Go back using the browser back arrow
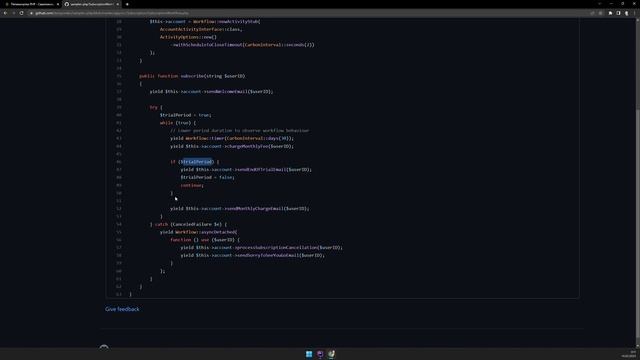This screenshot has width=640, height=360. [5, 13]
